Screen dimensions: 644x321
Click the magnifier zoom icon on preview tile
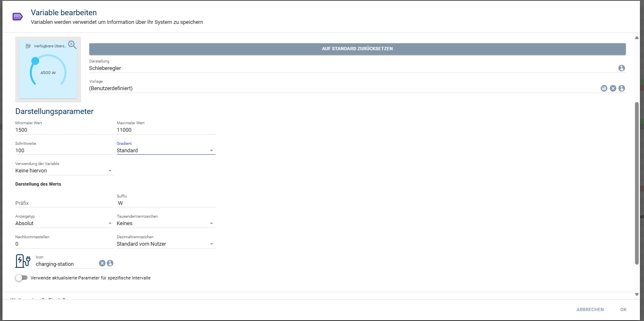click(72, 45)
